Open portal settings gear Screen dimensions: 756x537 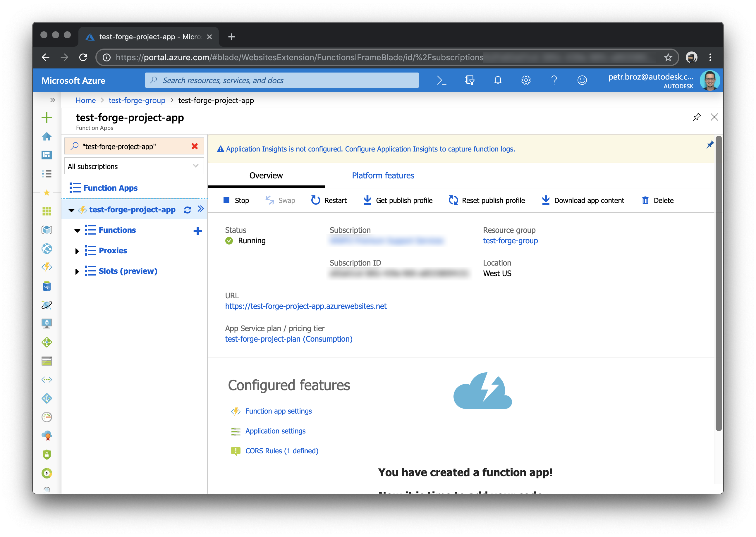(x=526, y=80)
